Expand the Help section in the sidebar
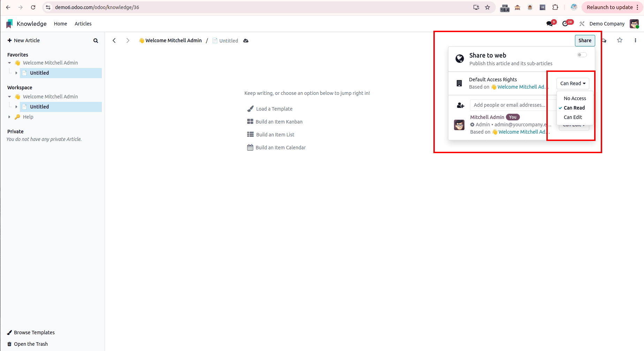Screen dimensions: 644x351 (x=9, y=117)
